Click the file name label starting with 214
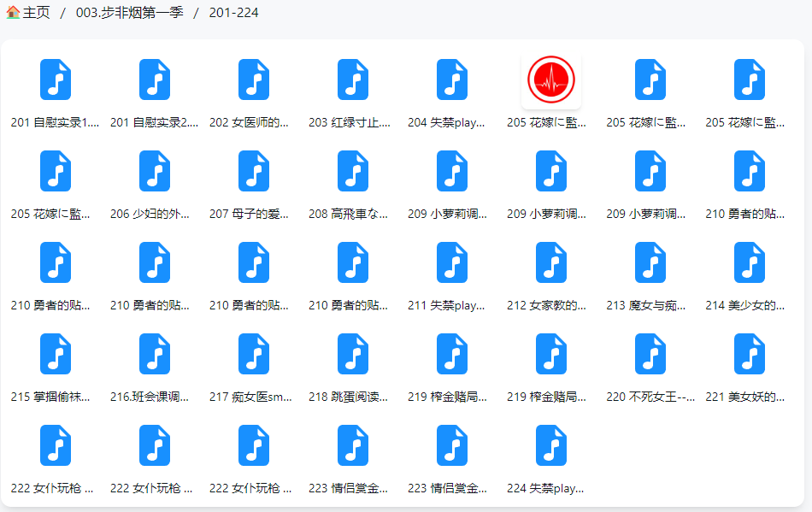This screenshot has width=812, height=512. tap(745, 305)
